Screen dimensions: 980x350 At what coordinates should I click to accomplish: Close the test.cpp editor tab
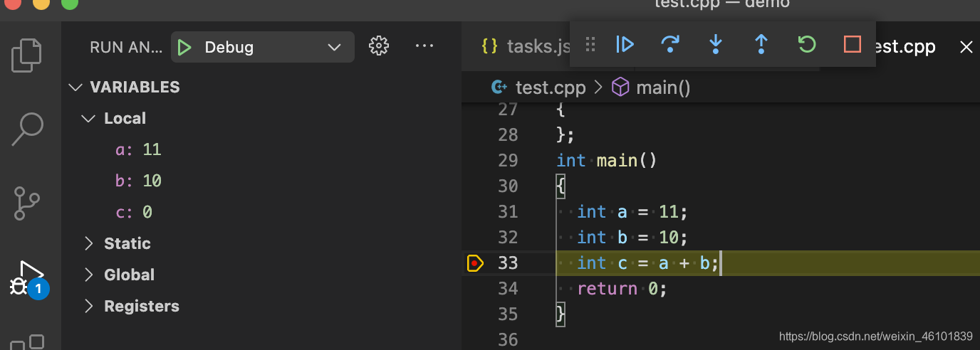pos(966,47)
